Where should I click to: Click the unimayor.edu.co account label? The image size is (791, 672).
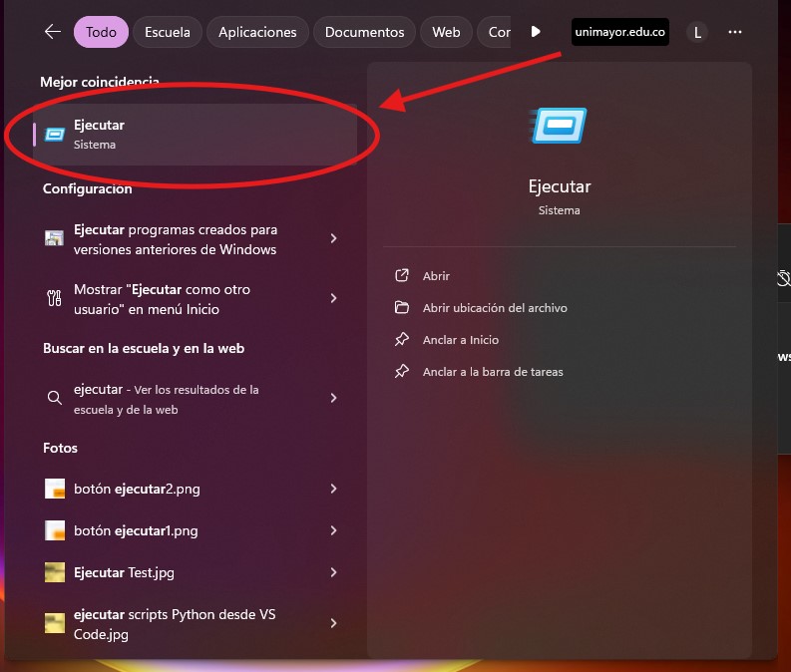point(620,32)
